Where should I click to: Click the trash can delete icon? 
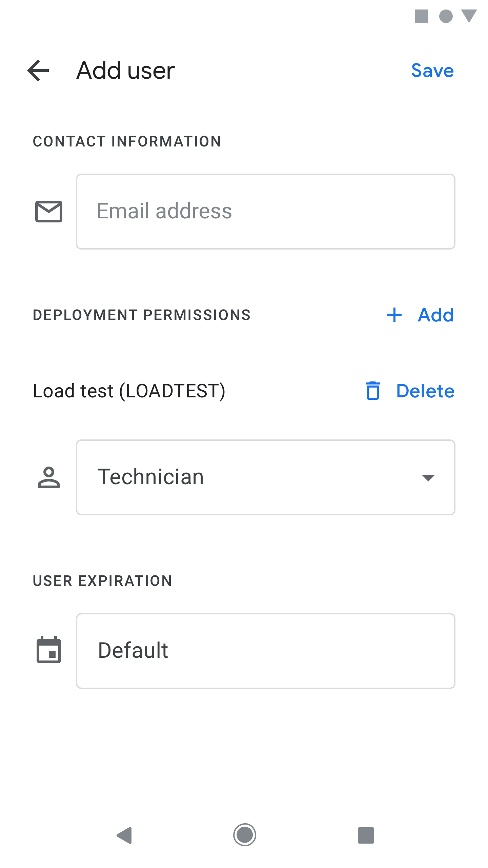[373, 391]
